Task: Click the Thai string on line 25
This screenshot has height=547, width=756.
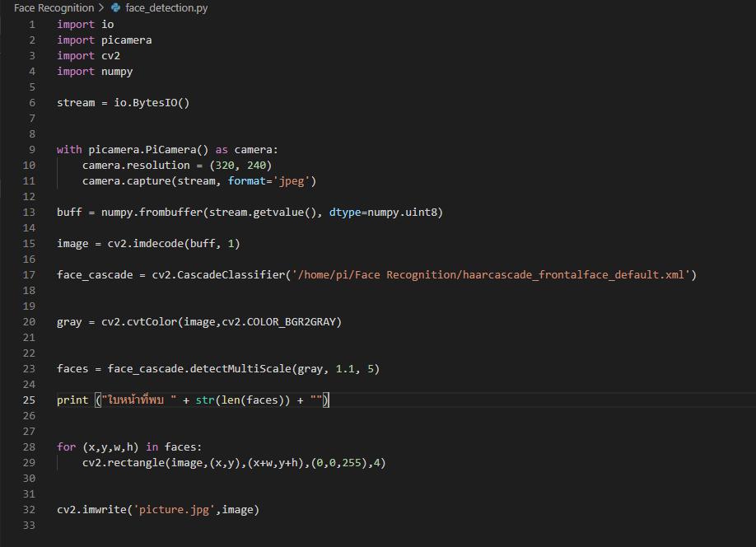Action: pyautogui.click(x=139, y=400)
